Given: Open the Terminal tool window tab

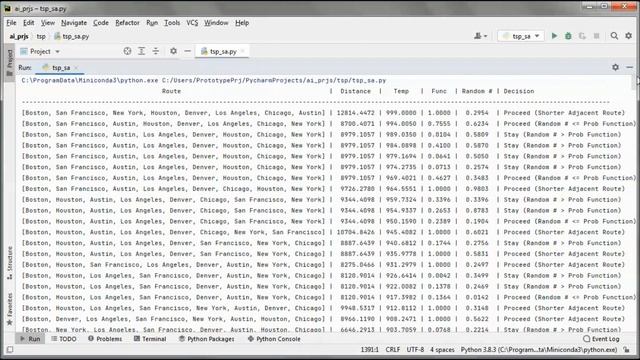Looking at the screenshot, I should pyautogui.click(x=150, y=339).
